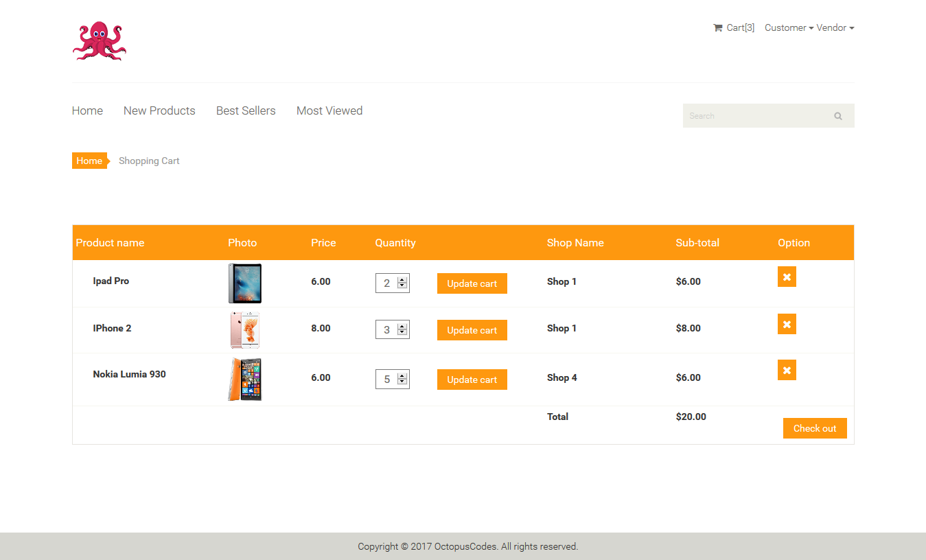Click the IPhone 2 product photo
The height and width of the screenshot is (560, 926).
point(244,329)
